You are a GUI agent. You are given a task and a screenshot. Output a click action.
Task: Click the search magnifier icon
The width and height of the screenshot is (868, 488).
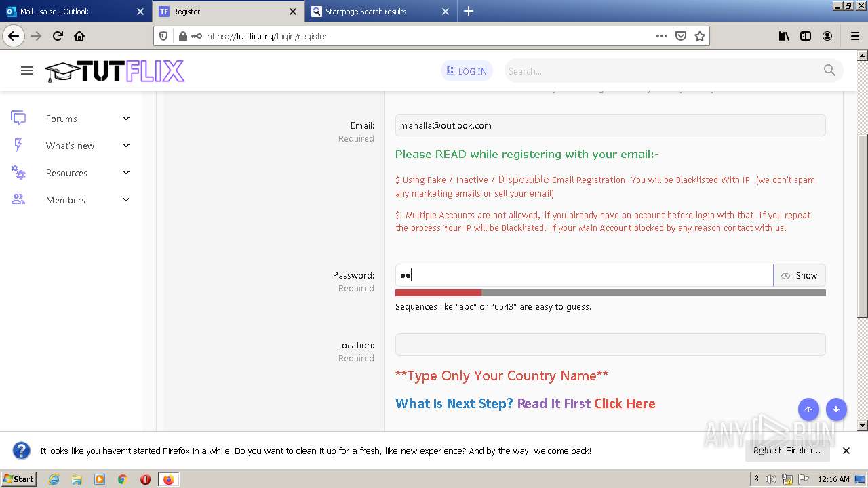click(829, 70)
